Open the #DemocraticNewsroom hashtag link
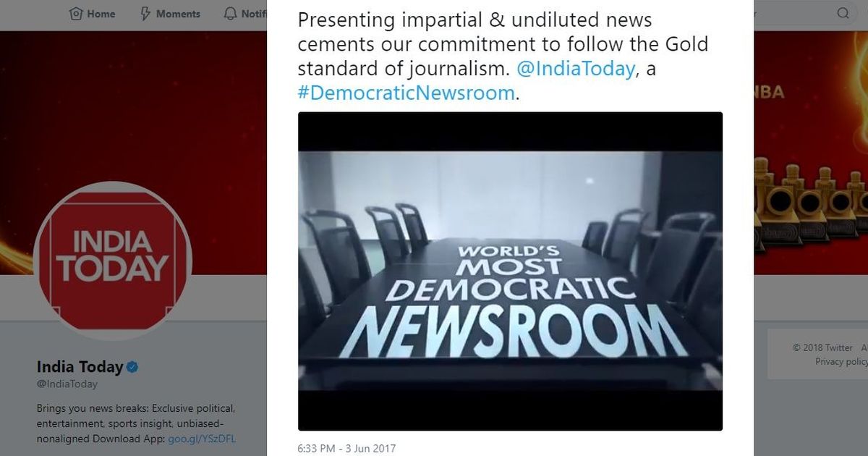 [x=407, y=93]
